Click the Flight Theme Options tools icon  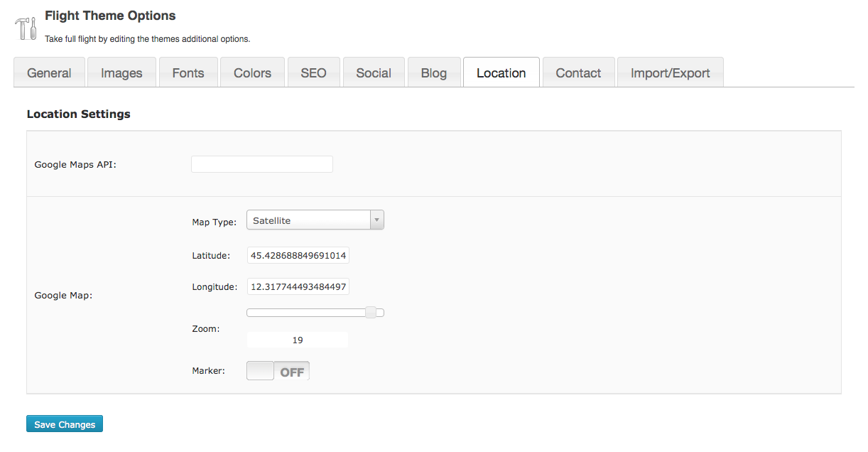(26, 28)
